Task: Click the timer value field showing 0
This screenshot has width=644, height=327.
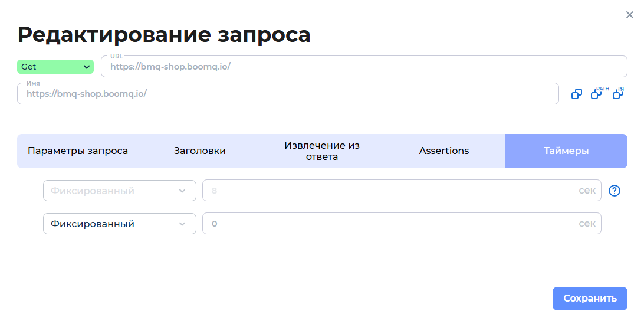Action: (402, 224)
